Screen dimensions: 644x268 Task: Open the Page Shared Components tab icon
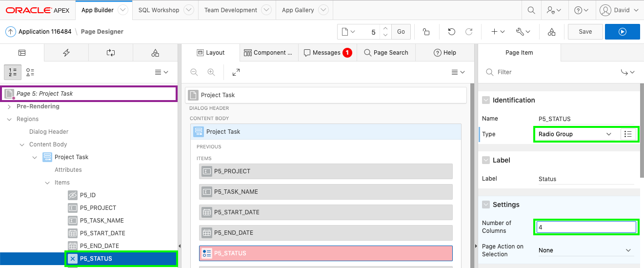(155, 53)
